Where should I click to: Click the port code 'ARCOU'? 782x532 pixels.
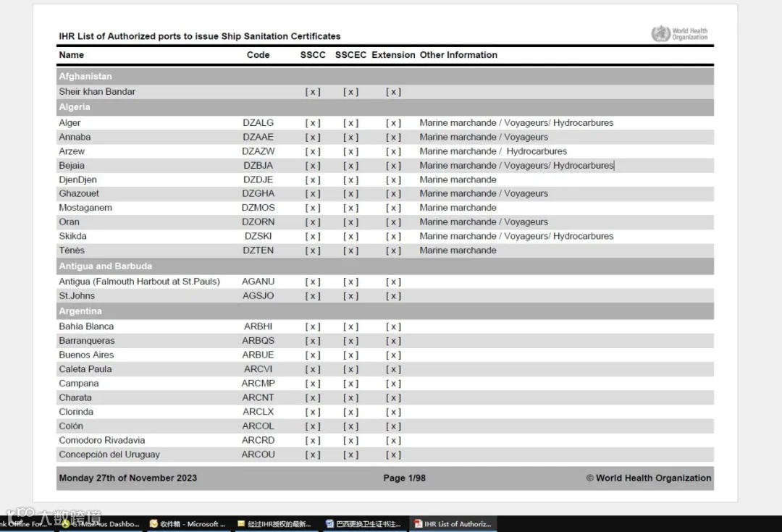(x=258, y=455)
